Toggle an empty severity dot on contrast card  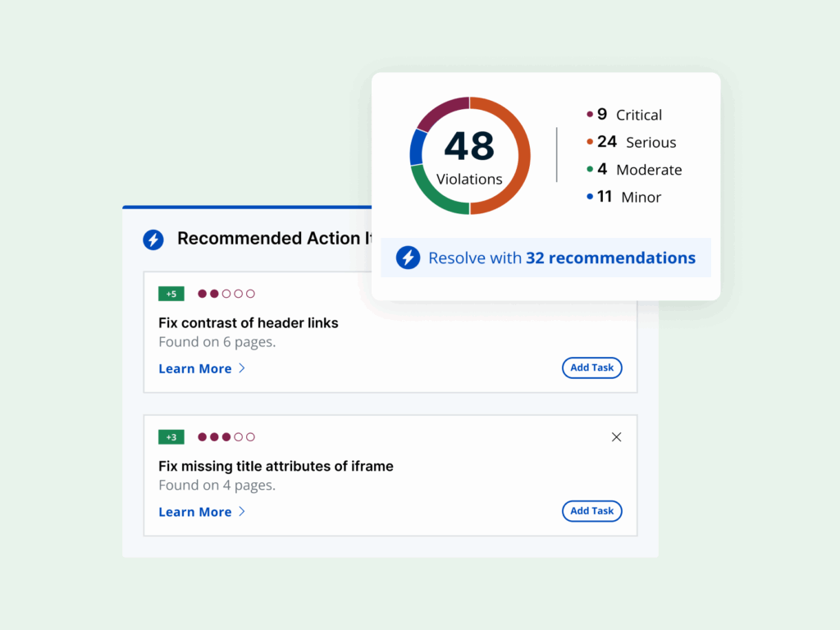click(x=238, y=293)
